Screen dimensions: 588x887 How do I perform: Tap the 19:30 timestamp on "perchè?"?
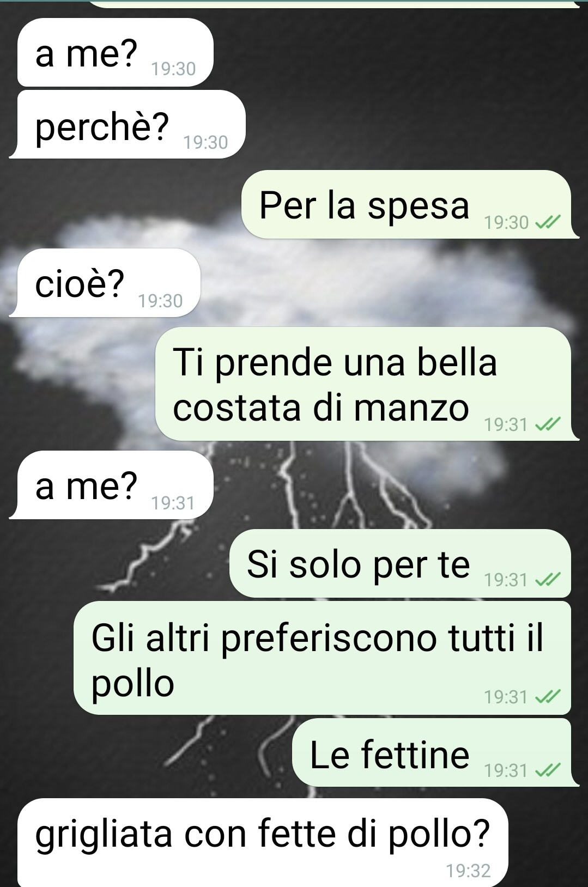pos(205,142)
